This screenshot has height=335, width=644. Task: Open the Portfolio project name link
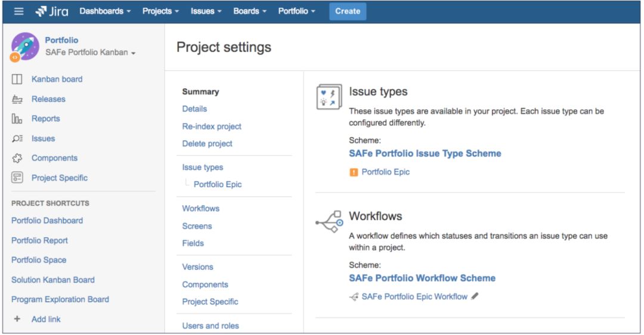(x=61, y=40)
